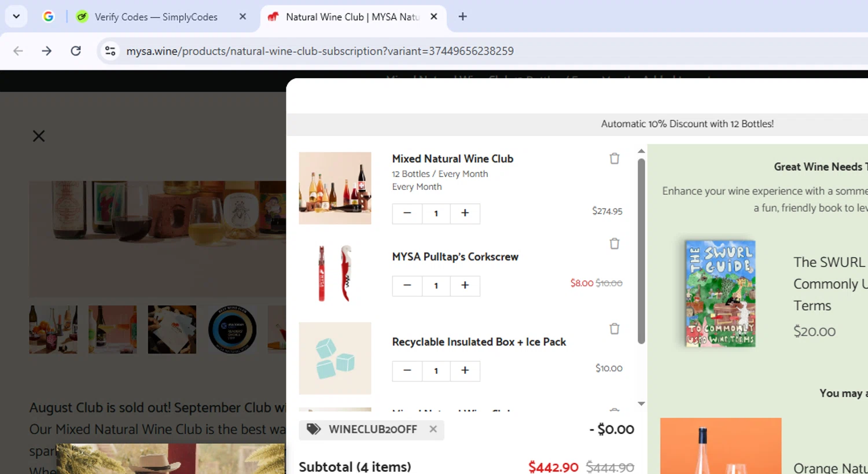Select the circular award badge thumbnail
This screenshot has width=868, height=474.
click(232, 329)
